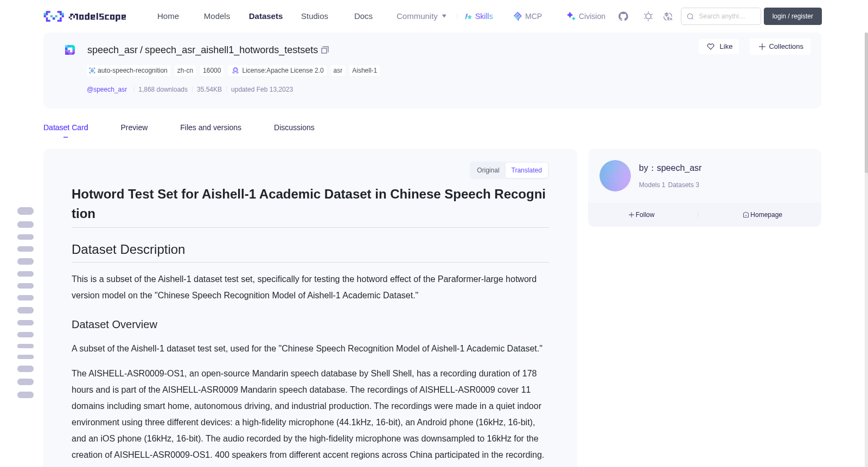Open the Skills page

point(478,16)
